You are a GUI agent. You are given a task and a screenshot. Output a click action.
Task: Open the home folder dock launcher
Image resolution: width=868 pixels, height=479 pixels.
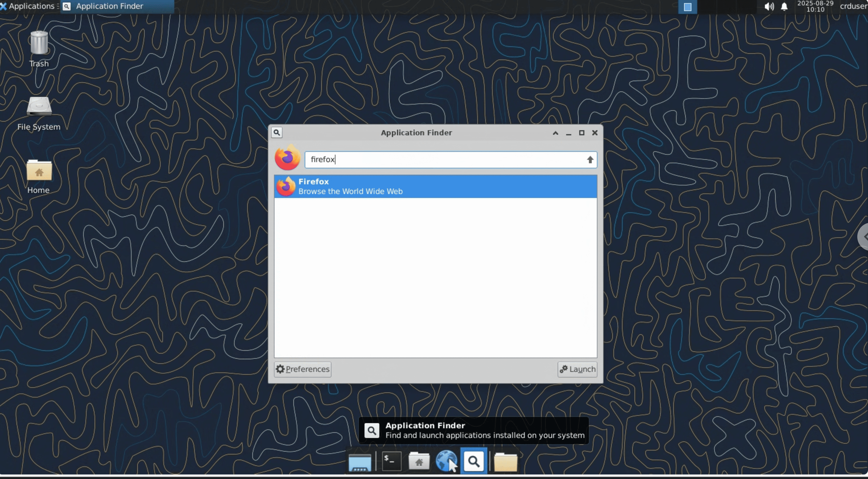click(419, 461)
